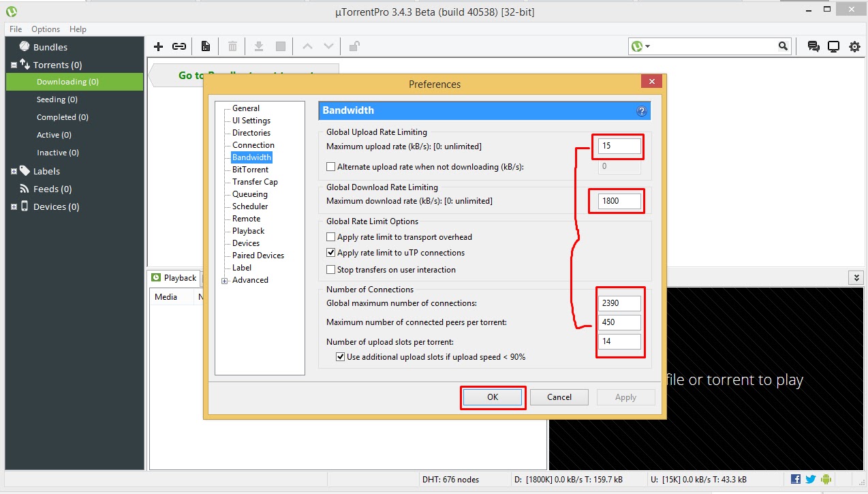The image size is (868, 494).
Task: Close the Preferences dialog
Action: tap(651, 82)
